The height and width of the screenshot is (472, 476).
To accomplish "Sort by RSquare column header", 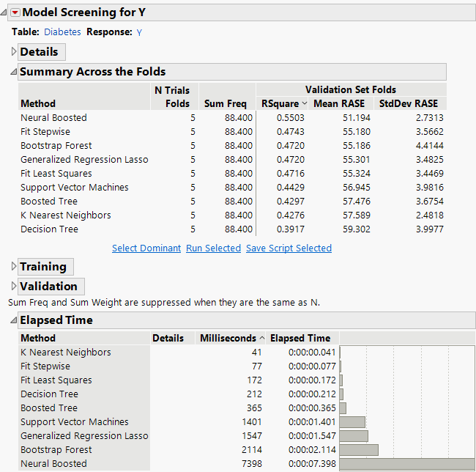I will [x=280, y=103].
